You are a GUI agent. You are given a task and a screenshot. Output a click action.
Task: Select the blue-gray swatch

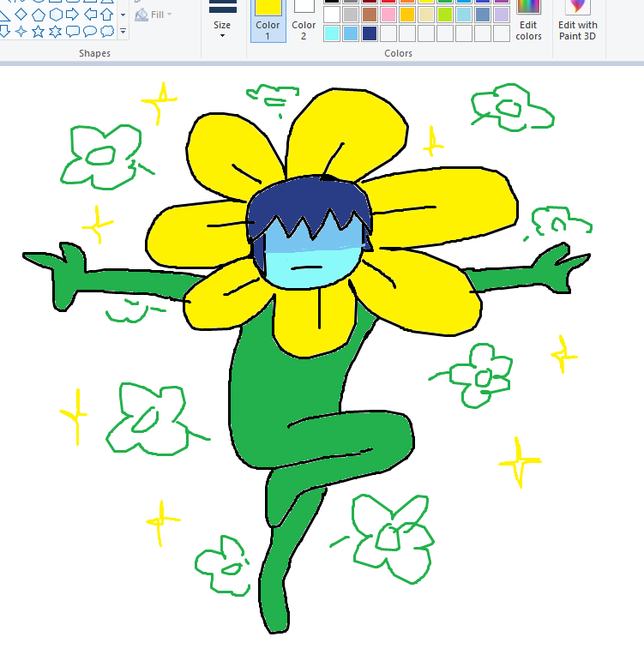(x=483, y=15)
